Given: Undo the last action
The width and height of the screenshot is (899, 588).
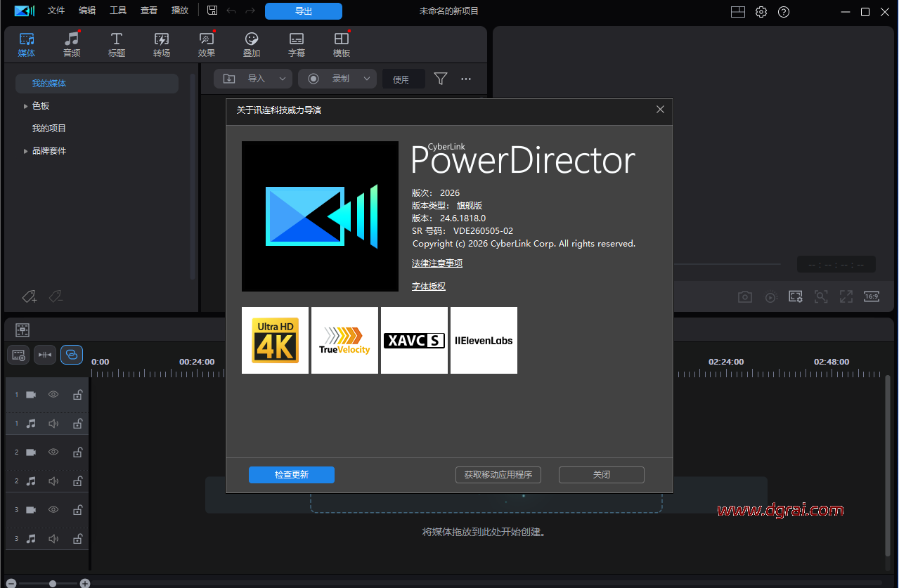Looking at the screenshot, I should (x=231, y=11).
